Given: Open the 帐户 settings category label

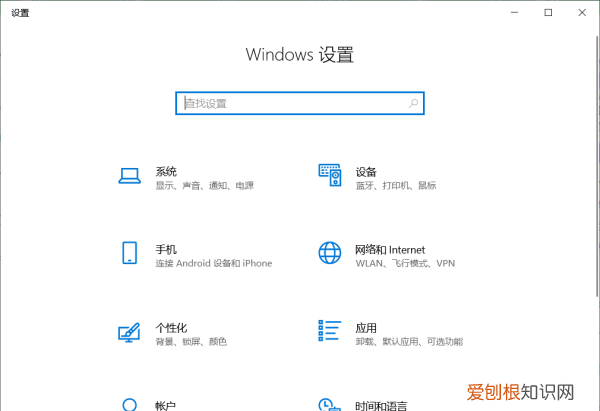Looking at the screenshot, I should click(x=166, y=406).
